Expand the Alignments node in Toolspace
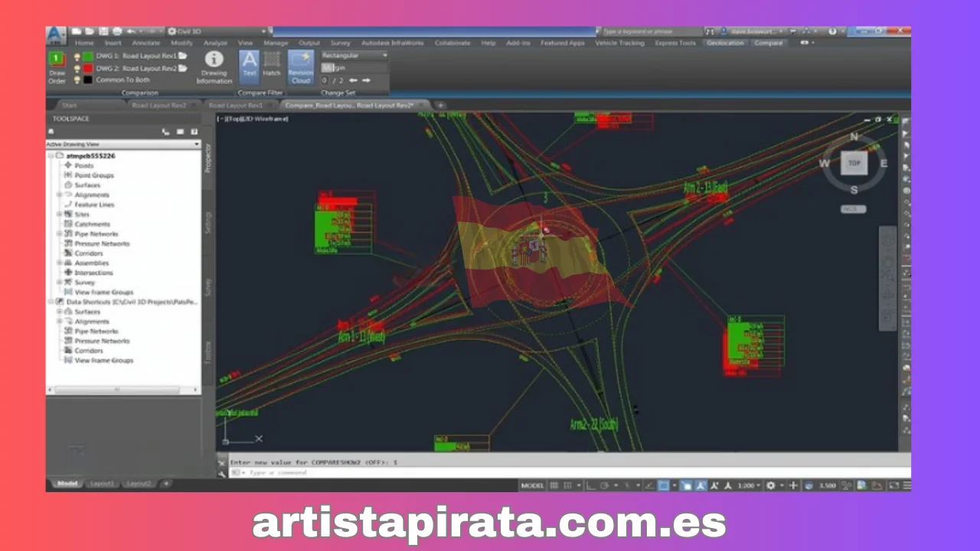The image size is (980, 551). click(60, 194)
